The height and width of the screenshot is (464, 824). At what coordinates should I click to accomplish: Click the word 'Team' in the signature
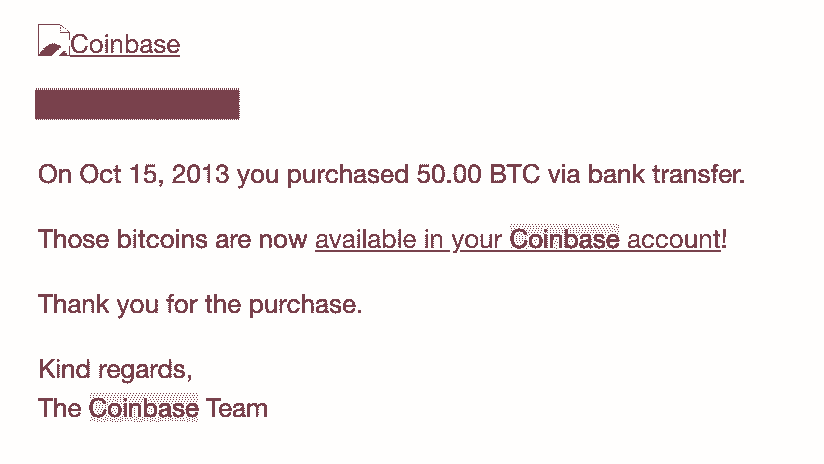[x=237, y=408]
